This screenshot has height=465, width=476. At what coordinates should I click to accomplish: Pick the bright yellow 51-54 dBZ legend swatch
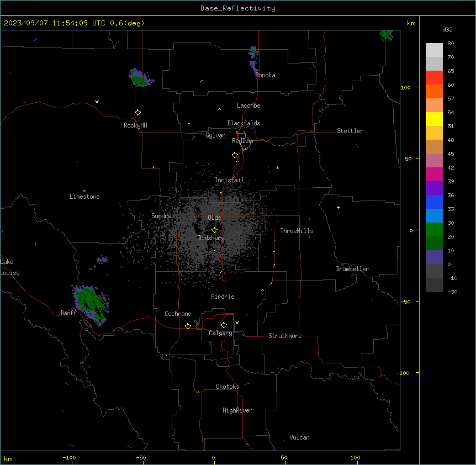(x=434, y=119)
